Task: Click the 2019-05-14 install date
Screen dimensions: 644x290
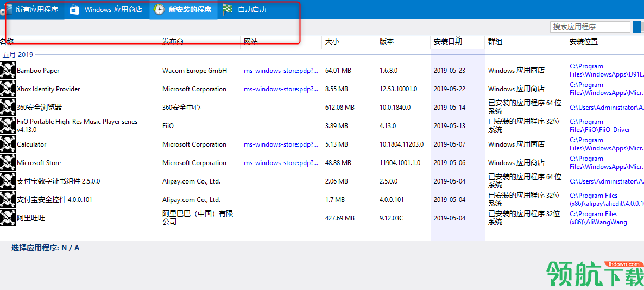Action: 450,108
